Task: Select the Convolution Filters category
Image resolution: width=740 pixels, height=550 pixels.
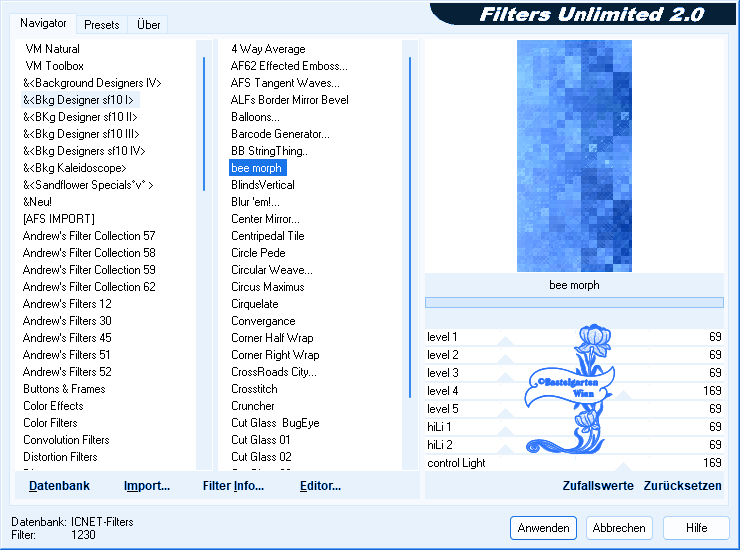Action: (66, 440)
